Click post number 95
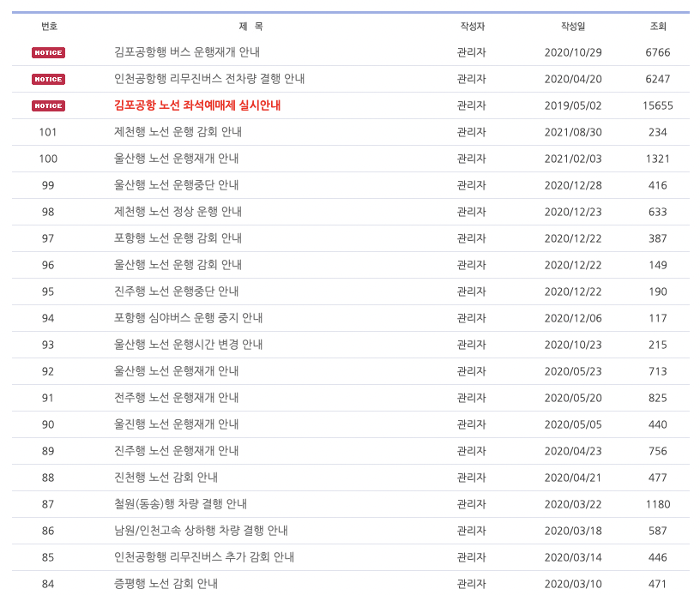 point(48,291)
